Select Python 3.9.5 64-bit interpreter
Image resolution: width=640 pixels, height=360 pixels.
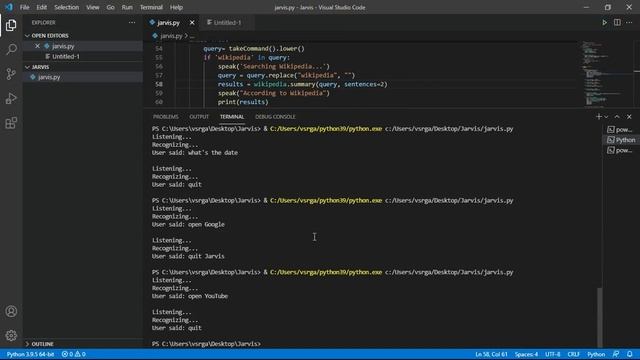pyautogui.click(x=31, y=354)
